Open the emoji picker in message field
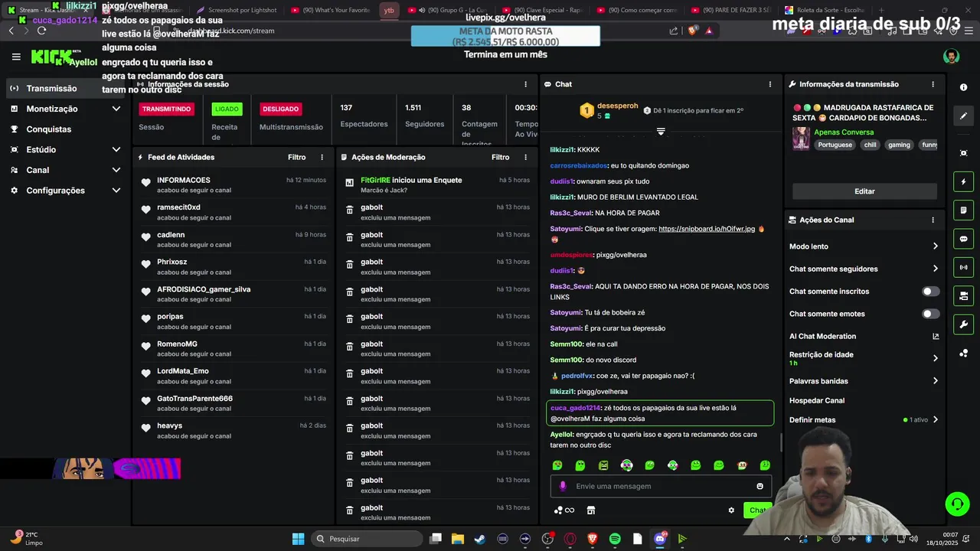Image resolution: width=980 pixels, height=551 pixels. (759, 486)
